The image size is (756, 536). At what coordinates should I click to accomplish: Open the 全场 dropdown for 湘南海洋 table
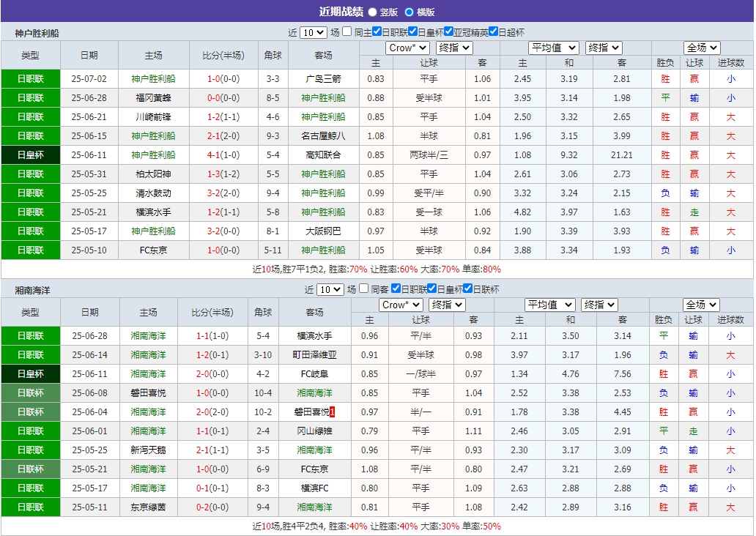pyautogui.click(x=700, y=305)
